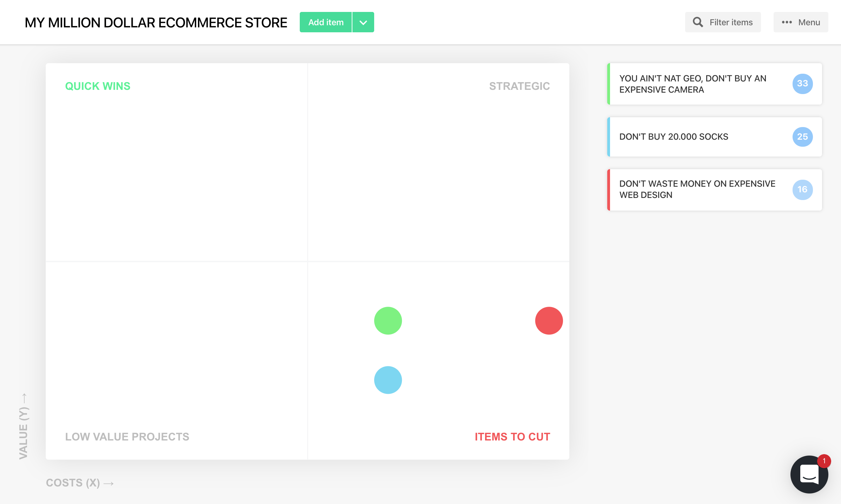Click the score badge 16
The height and width of the screenshot is (504, 841).
(802, 190)
